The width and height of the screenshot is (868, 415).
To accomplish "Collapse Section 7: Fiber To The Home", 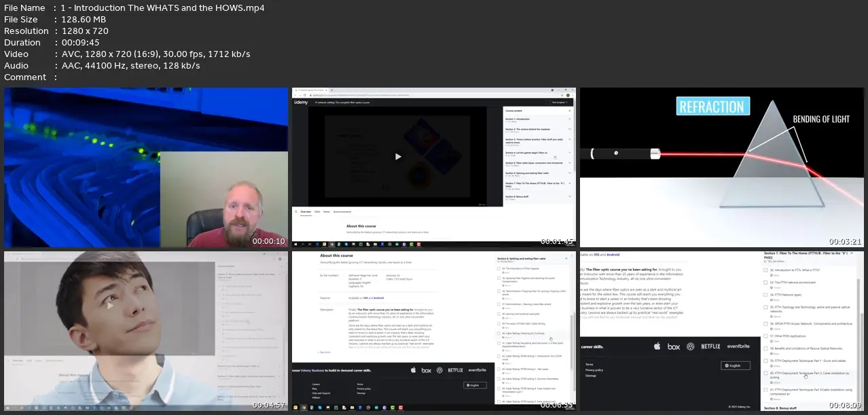I will point(852,253).
